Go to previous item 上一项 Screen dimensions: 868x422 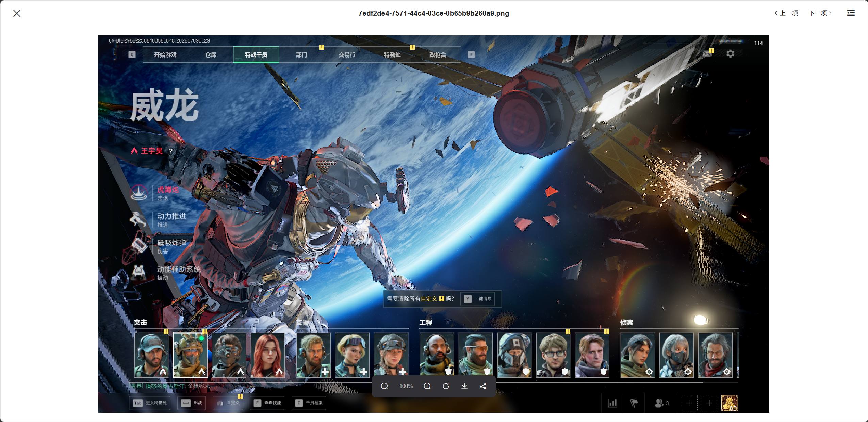click(x=786, y=13)
